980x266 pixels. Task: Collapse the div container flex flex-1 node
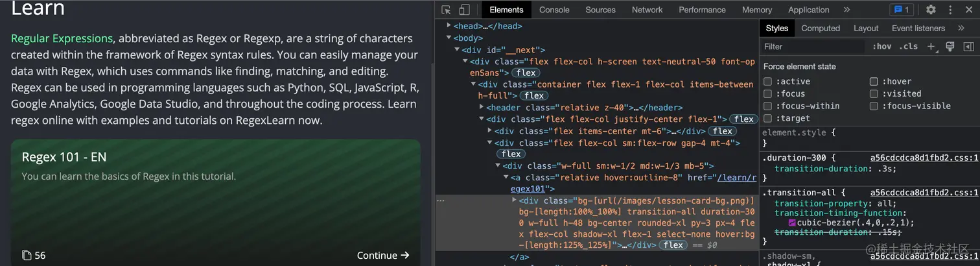[473, 84]
